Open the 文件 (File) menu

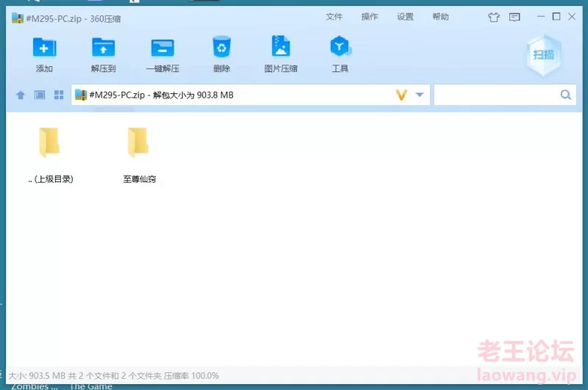(334, 17)
